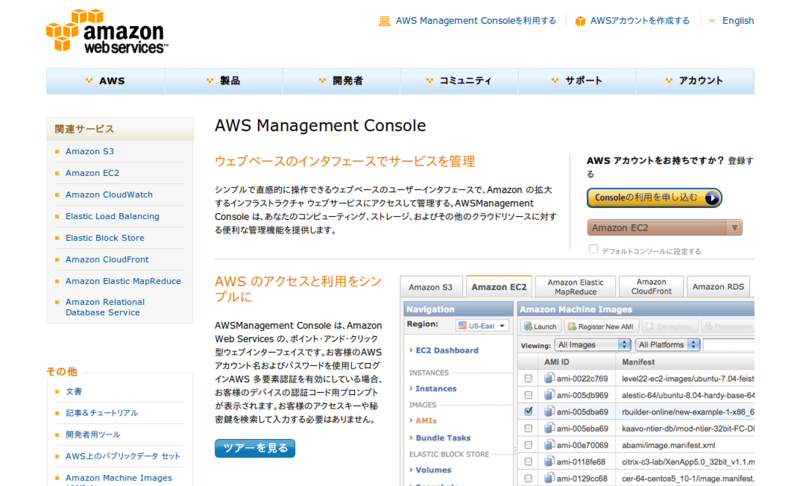Open AWS上のパブリックデータ セット link
The height and width of the screenshot is (486, 800).
123,456
